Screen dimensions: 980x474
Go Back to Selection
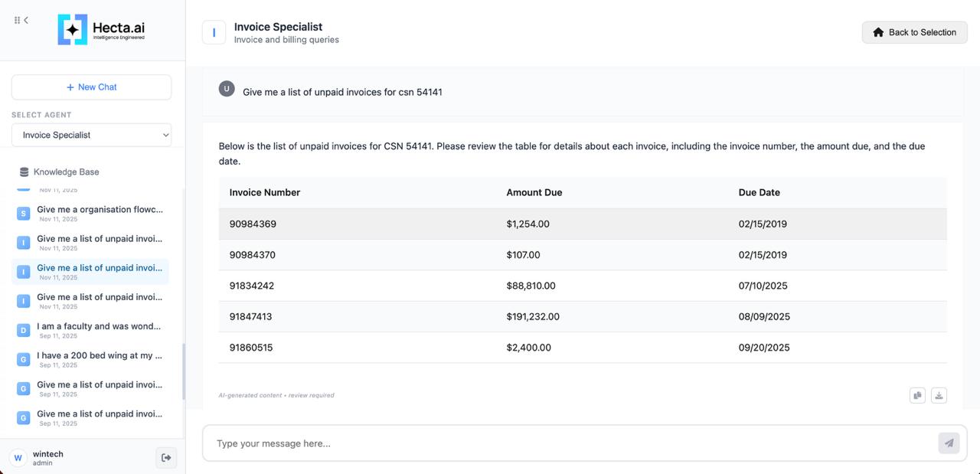click(x=914, y=32)
